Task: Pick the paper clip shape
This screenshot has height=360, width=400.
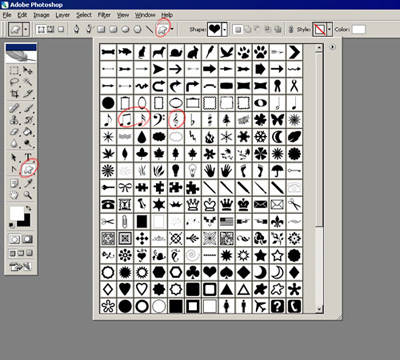Action: [125, 221]
